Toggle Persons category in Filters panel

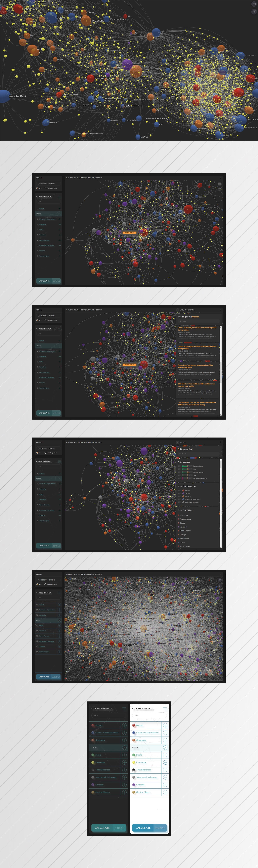coord(179,491)
